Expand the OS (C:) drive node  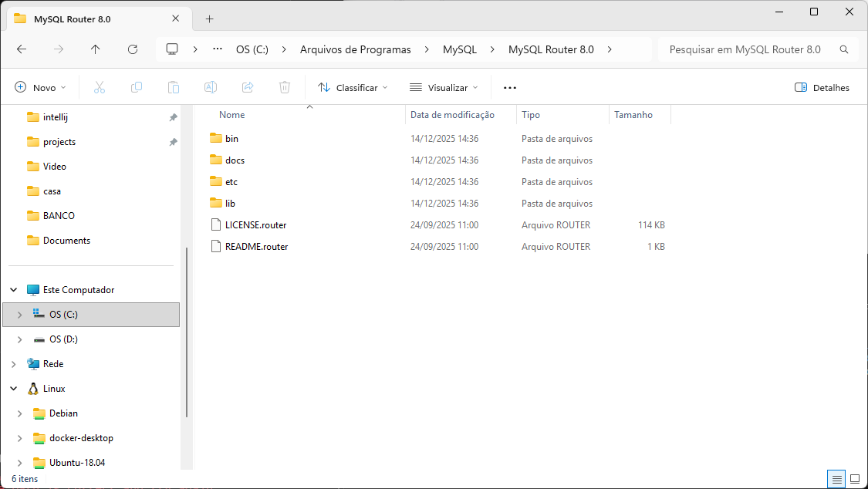(20, 314)
